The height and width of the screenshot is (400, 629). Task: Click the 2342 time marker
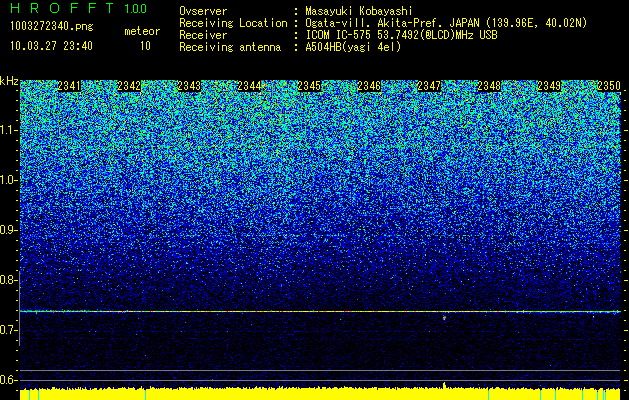pos(129,86)
